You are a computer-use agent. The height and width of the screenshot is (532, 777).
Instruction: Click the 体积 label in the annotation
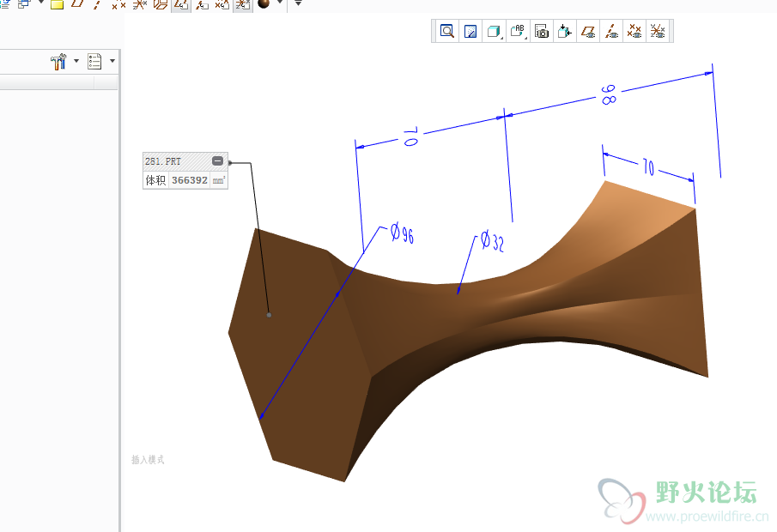tap(155, 180)
